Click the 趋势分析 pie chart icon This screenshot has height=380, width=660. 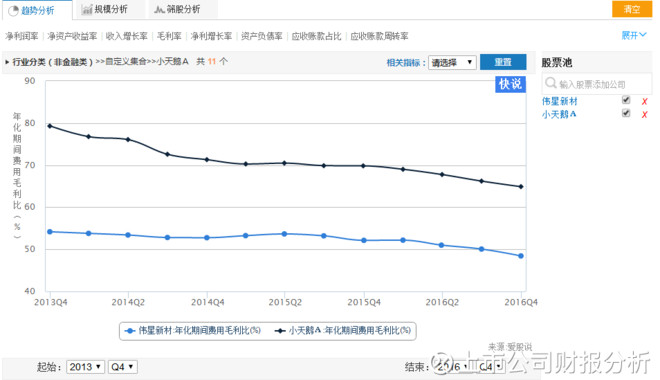coord(13,11)
